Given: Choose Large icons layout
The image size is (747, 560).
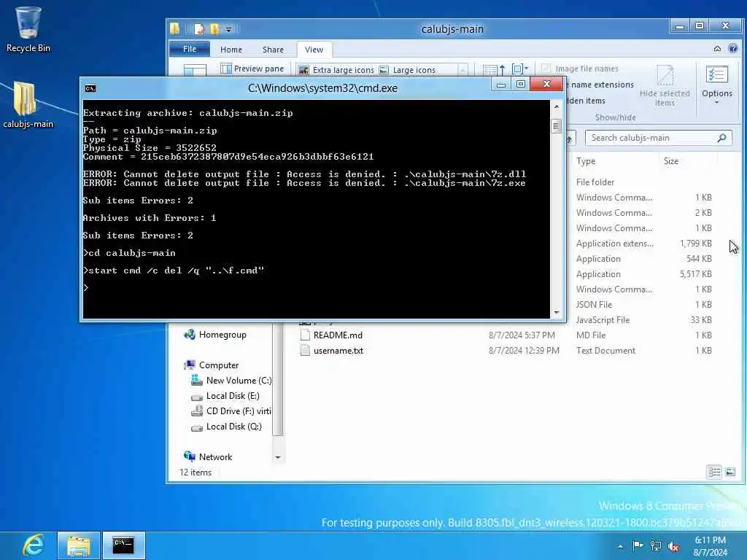Looking at the screenshot, I should (408, 70).
